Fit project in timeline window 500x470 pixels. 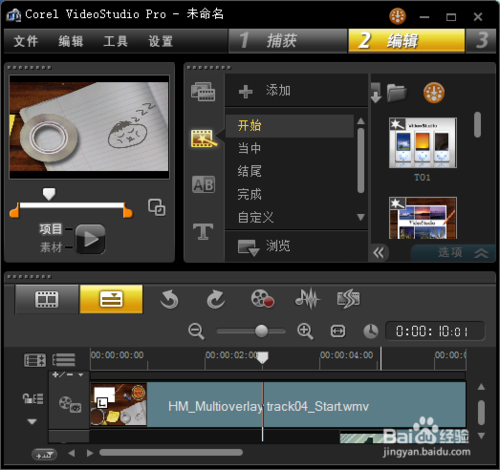coord(338,331)
